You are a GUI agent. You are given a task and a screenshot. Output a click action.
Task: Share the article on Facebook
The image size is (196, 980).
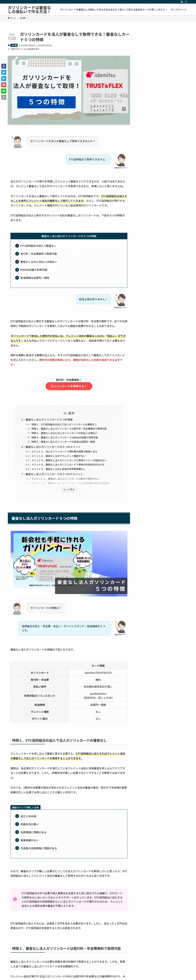pyautogui.click(x=3, y=66)
